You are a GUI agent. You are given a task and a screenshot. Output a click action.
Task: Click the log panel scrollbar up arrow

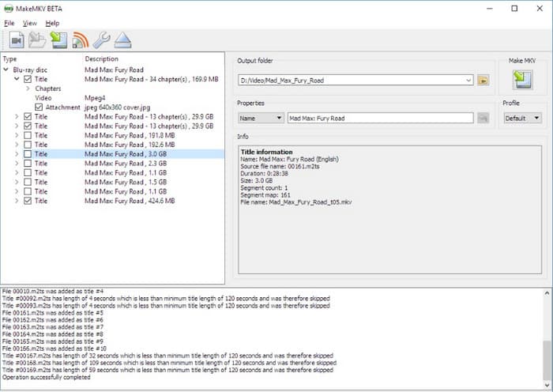point(547,293)
